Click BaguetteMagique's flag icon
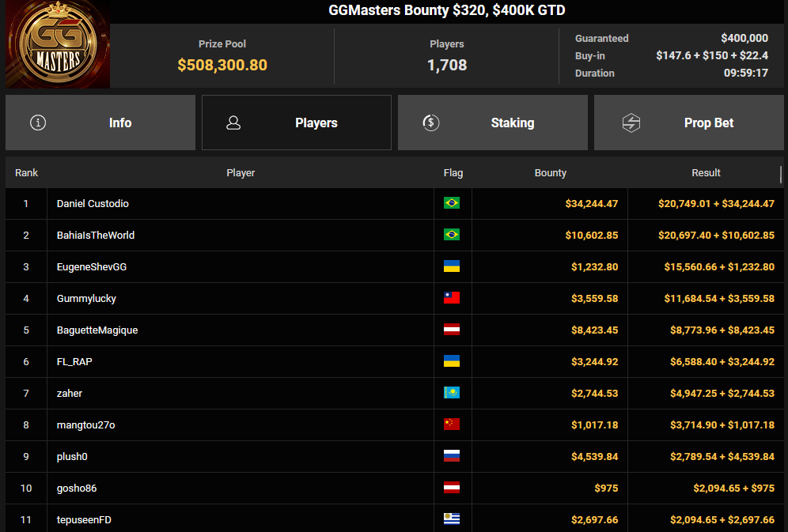788x532 pixels. pos(451,329)
